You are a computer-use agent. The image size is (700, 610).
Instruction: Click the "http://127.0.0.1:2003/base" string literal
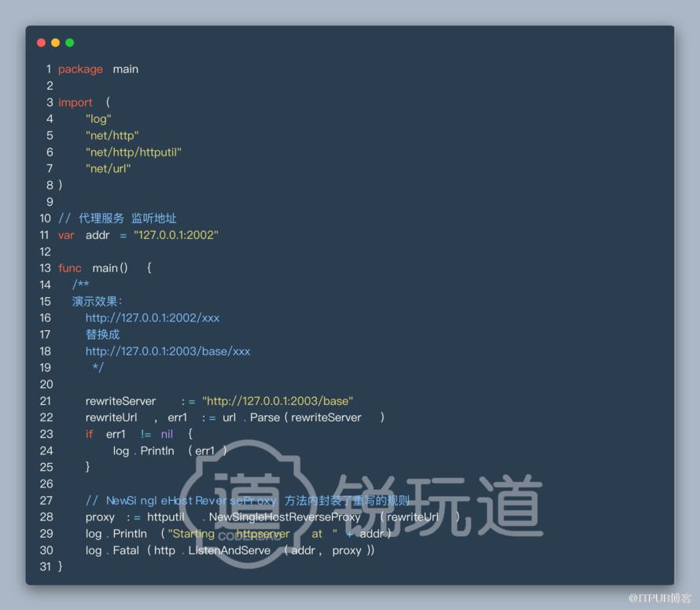pyautogui.click(x=278, y=401)
